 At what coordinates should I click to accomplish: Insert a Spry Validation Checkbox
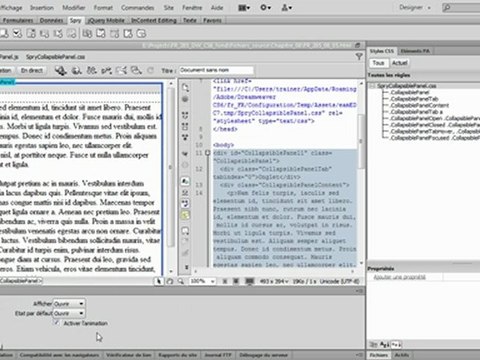[x=18, y=33]
